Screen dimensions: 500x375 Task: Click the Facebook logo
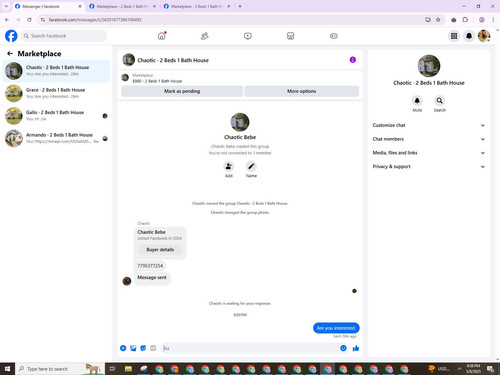point(11,36)
